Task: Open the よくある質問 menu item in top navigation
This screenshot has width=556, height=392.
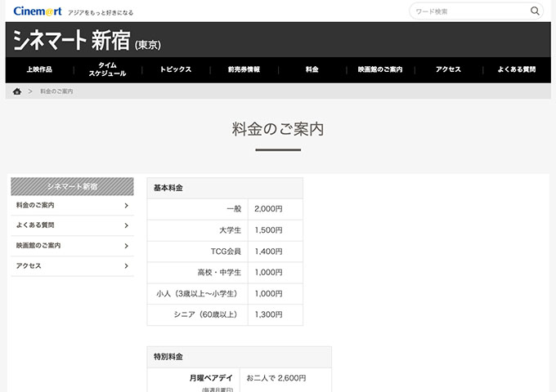Action: [x=517, y=69]
